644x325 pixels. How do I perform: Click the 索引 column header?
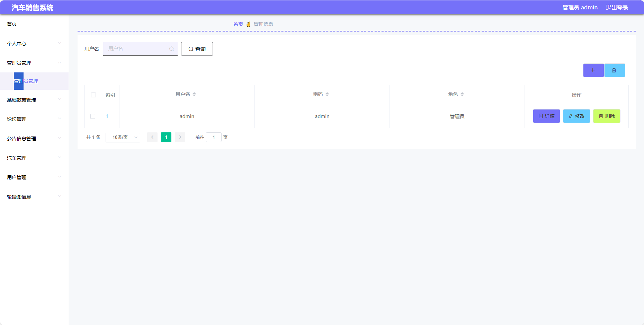(x=110, y=95)
